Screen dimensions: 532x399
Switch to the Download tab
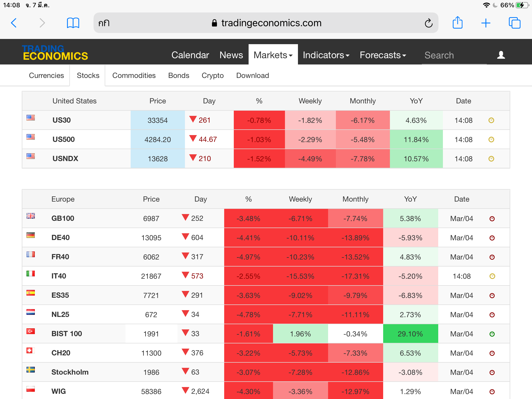pos(252,75)
